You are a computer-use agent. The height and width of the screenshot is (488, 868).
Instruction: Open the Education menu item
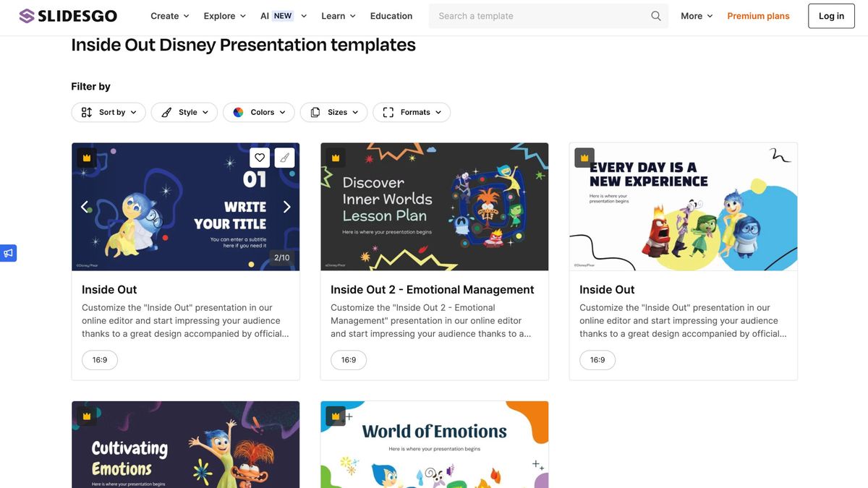click(x=391, y=15)
